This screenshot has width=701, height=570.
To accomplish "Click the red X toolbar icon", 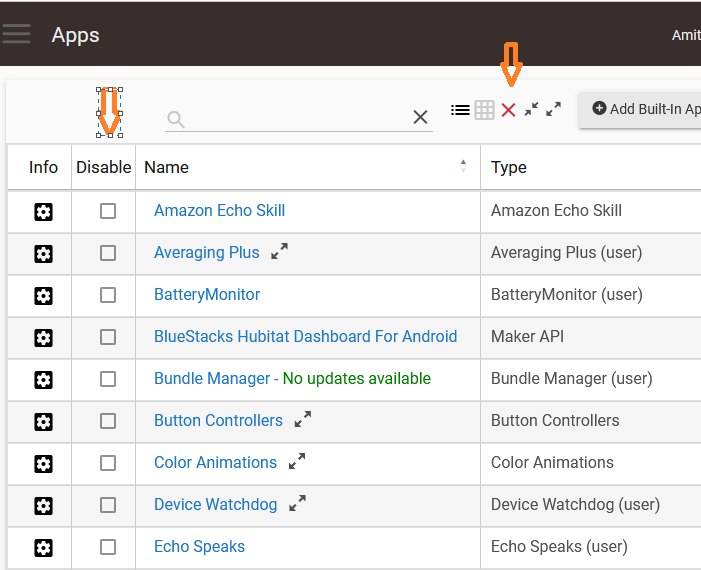I will (508, 110).
